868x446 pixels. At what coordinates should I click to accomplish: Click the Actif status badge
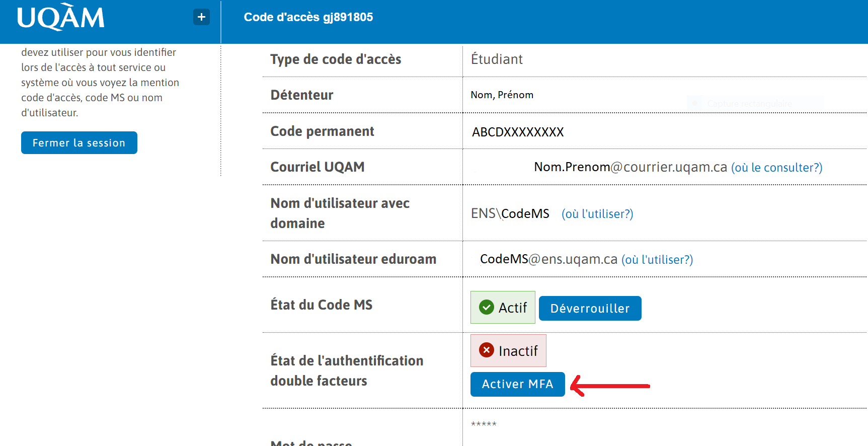tap(503, 307)
